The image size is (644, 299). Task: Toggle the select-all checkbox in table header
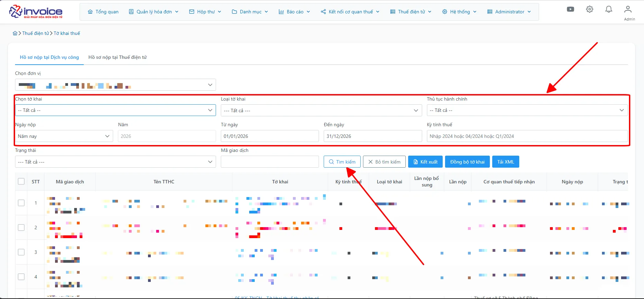21,181
